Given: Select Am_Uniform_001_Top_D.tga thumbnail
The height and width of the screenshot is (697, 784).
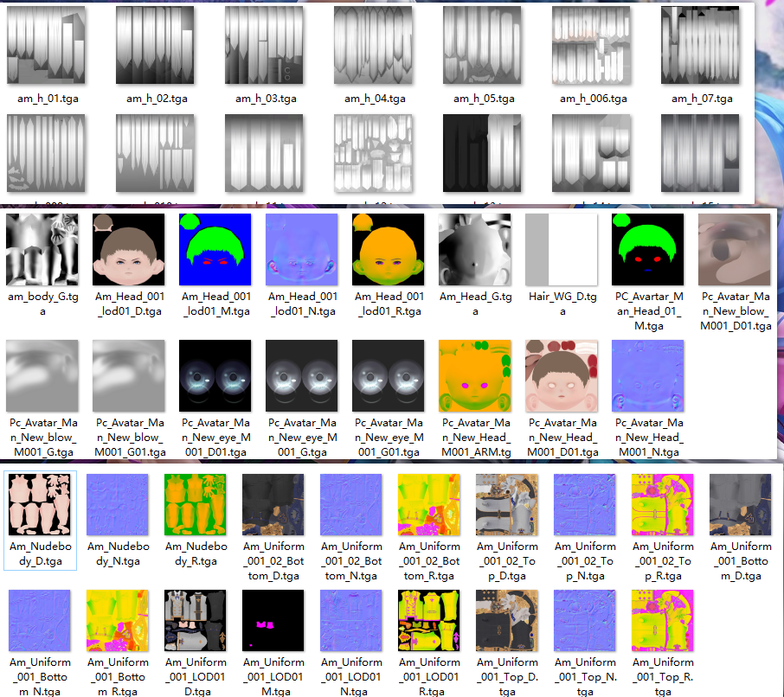Looking at the screenshot, I should pos(507,621).
